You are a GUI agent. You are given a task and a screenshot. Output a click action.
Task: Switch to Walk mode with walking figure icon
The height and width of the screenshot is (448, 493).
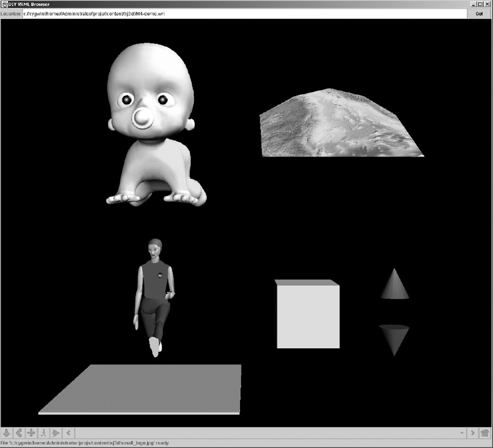pos(43,433)
